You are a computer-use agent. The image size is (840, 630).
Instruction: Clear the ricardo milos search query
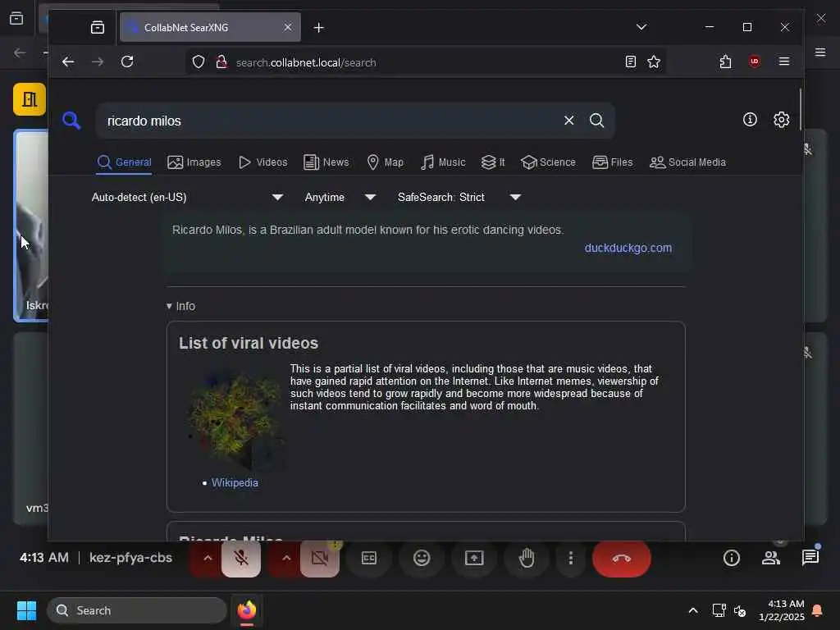tap(569, 121)
